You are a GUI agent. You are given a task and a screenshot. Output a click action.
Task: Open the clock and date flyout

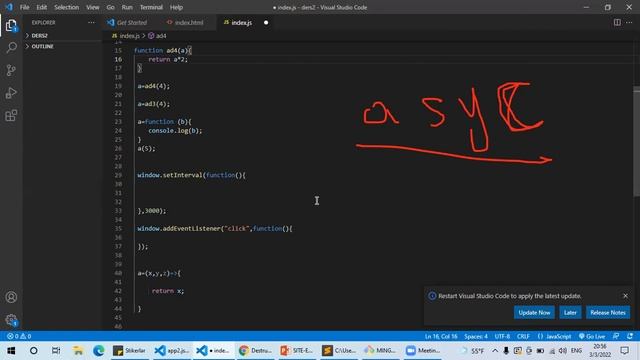click(599, 351)
